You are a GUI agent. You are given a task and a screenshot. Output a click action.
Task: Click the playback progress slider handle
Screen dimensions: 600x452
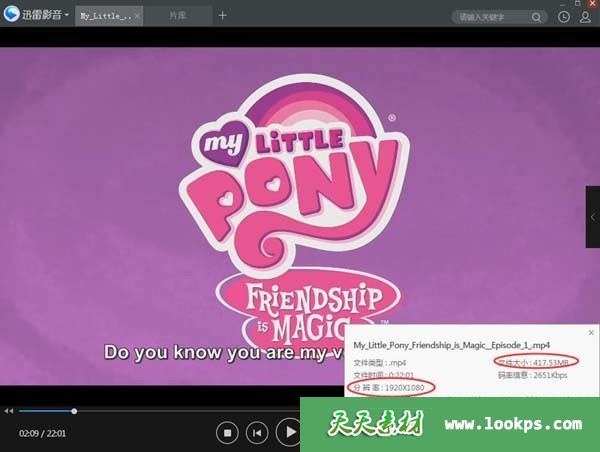[x=74, y=411]
